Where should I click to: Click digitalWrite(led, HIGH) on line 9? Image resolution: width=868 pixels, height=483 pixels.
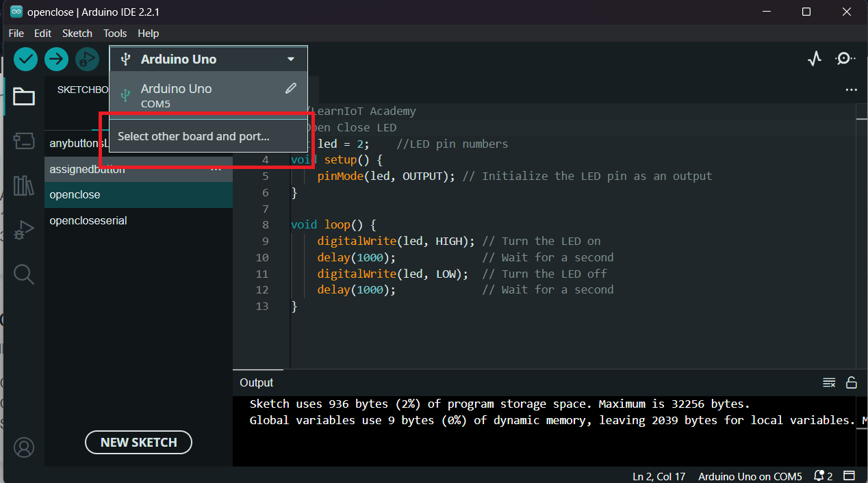396,241
